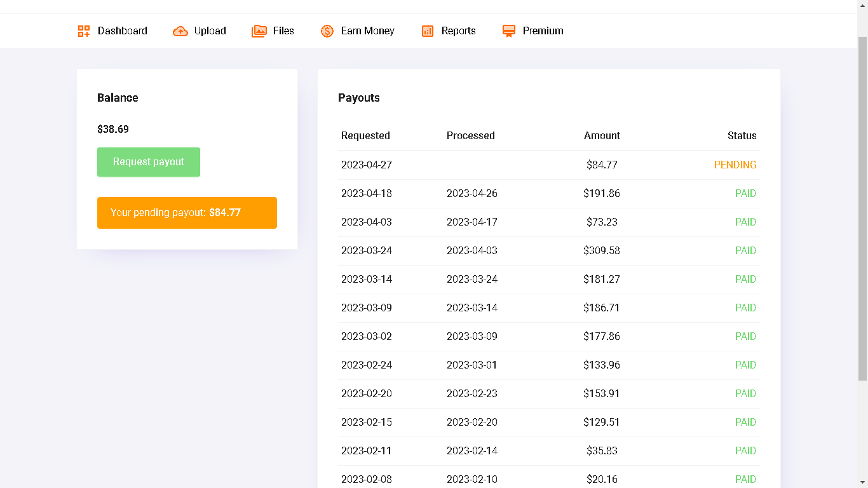Viewport: 868px width, 488px height.
Task: Click the $309.58 payout amount
Action: (601, 251)
